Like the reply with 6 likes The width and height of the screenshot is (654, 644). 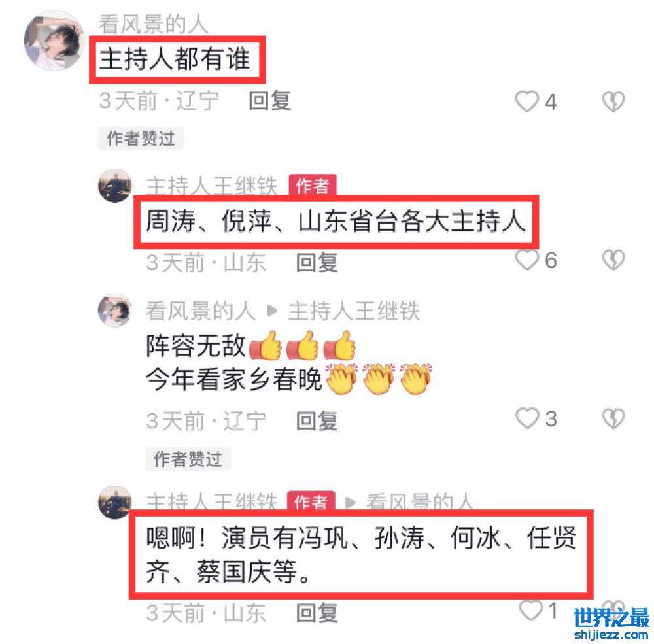[x=527, y=260]
